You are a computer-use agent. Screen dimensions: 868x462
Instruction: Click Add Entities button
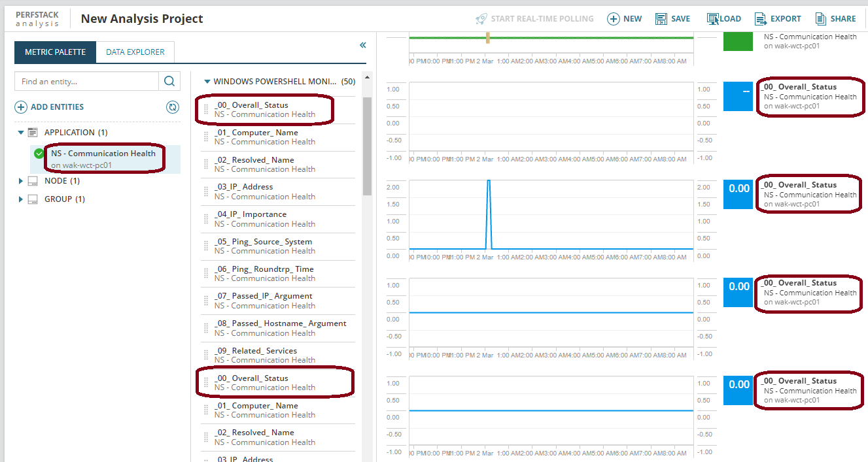[x=50, y=107]
